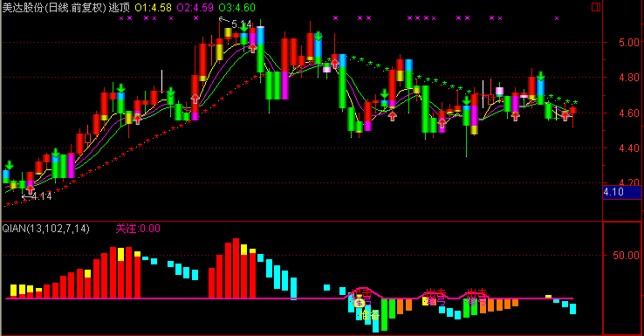This screenshot has width=644, height=336.
Task: Click the 5.00 price level on the axis
Action: [629, 42]
